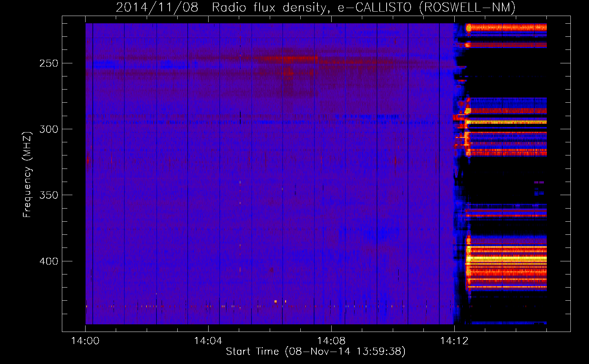Click the plot title '2014/11/08 Radio flux density'
Image resolution: width=589 pixels, height=364 pixels.
pos(316,7)
